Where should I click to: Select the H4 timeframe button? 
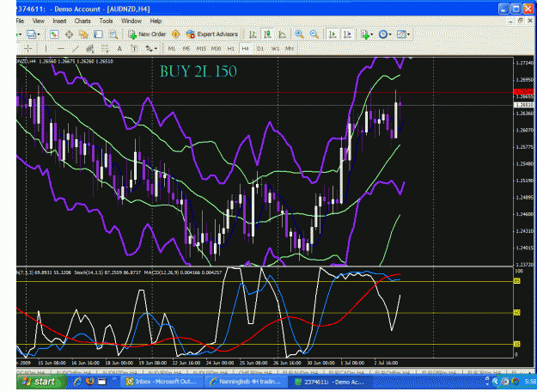pos(245,49)
